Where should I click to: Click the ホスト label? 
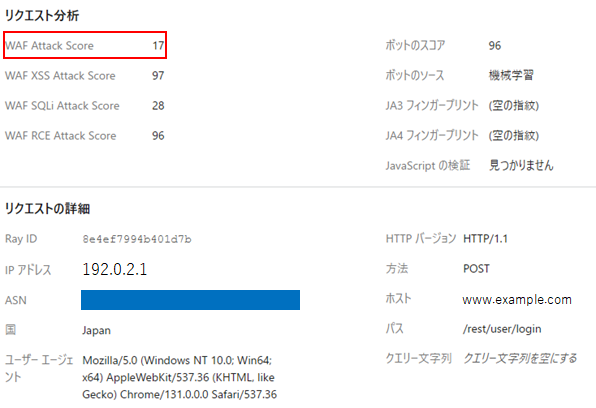(398, 299)
